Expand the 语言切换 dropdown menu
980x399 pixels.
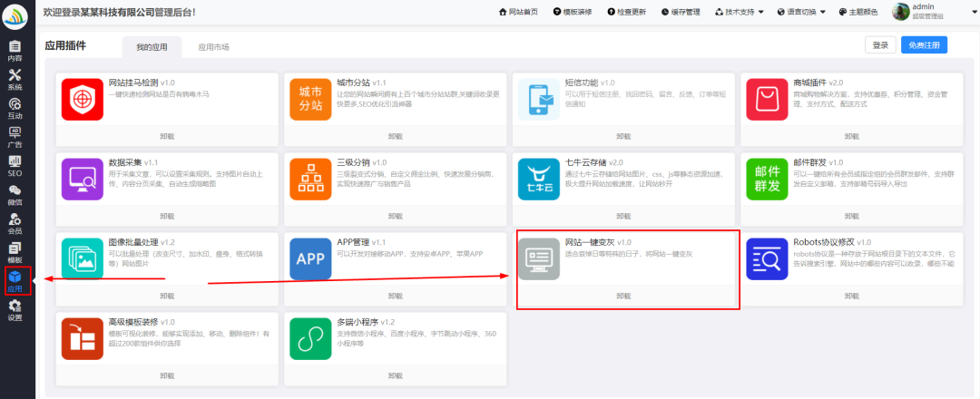coord(801,12)
